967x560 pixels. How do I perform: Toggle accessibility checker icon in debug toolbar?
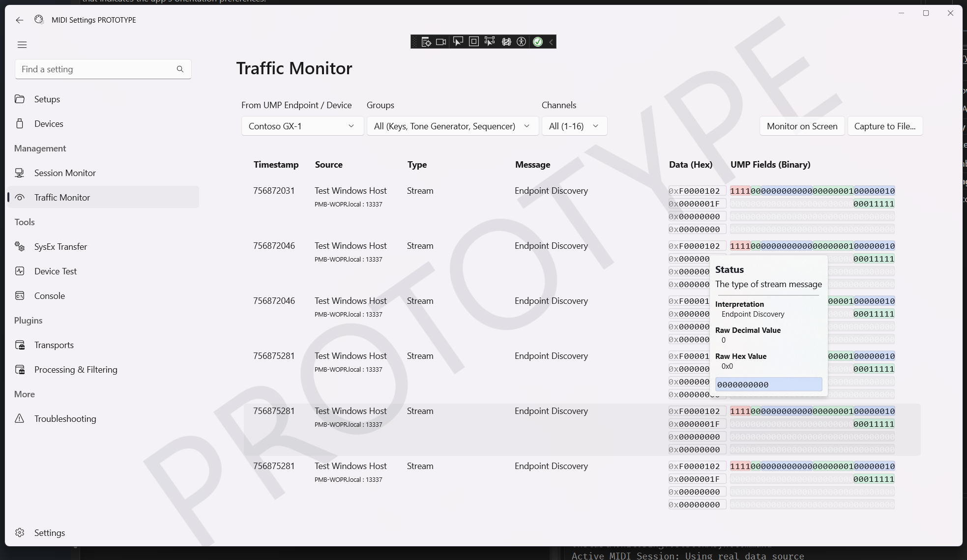[x=522, y=42]
